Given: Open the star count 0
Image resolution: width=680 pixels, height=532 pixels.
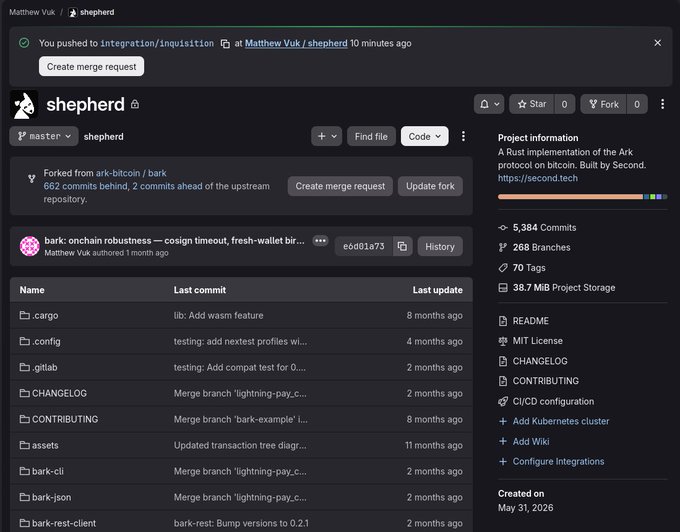Looking at the screenshot, I should click(564, 104).
